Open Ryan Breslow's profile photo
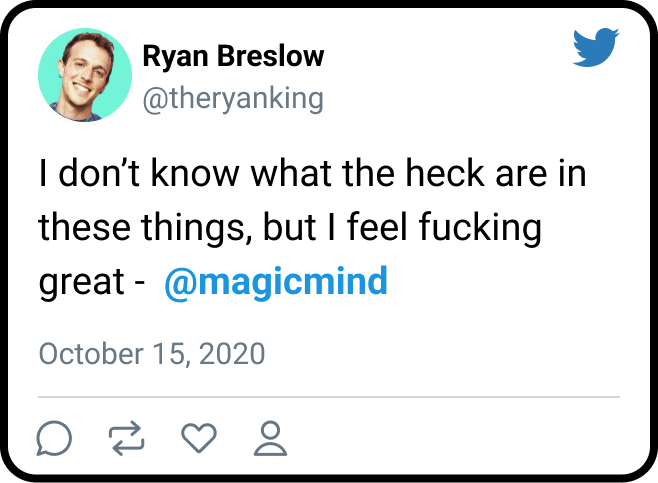The height and width of the screenshot is (483, 658). (84, 75)
